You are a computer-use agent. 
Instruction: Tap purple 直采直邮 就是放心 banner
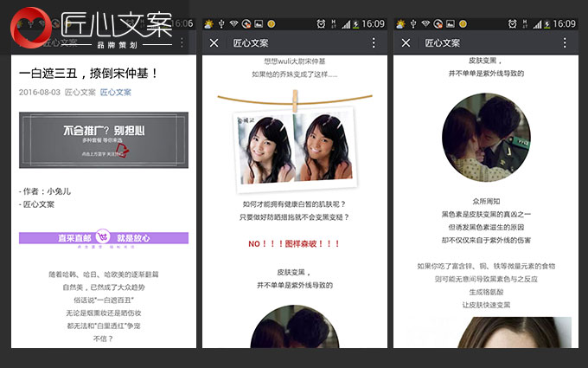coord(104,238)
